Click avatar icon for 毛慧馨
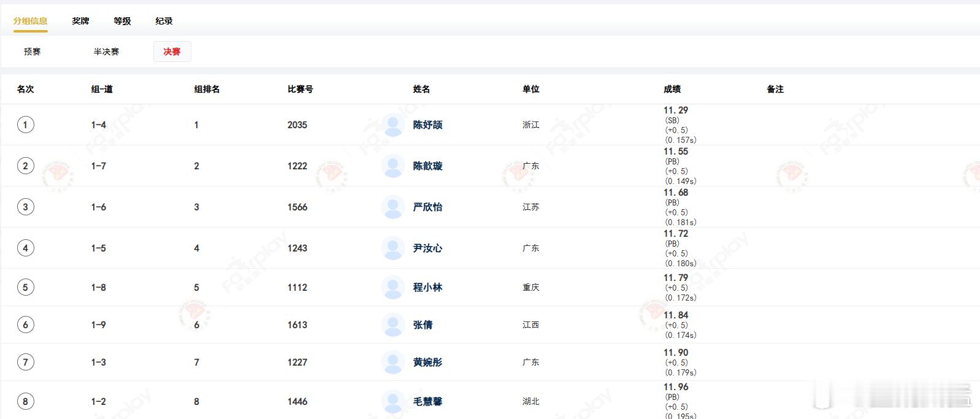 pyautogui.click(x=392, y=401)
